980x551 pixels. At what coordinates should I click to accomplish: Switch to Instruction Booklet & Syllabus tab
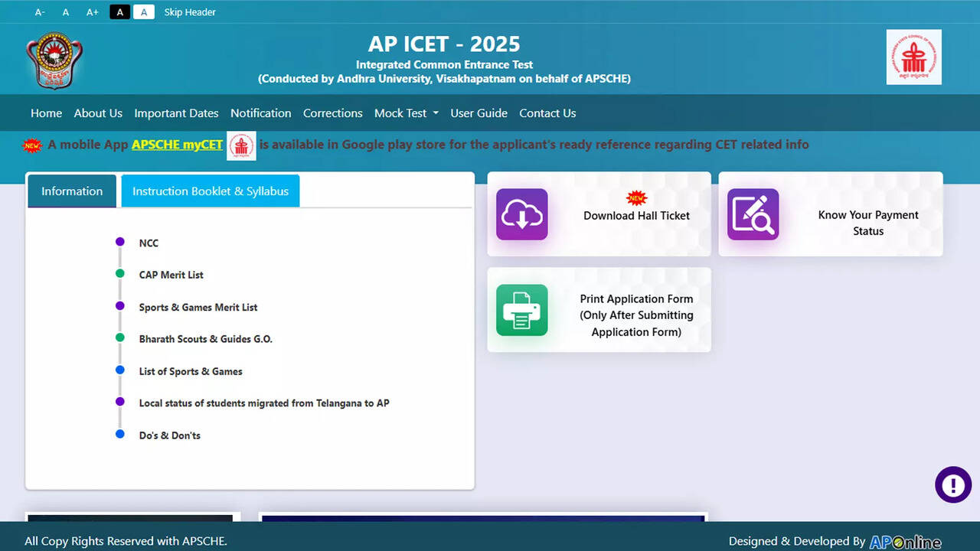pos(210,191)
